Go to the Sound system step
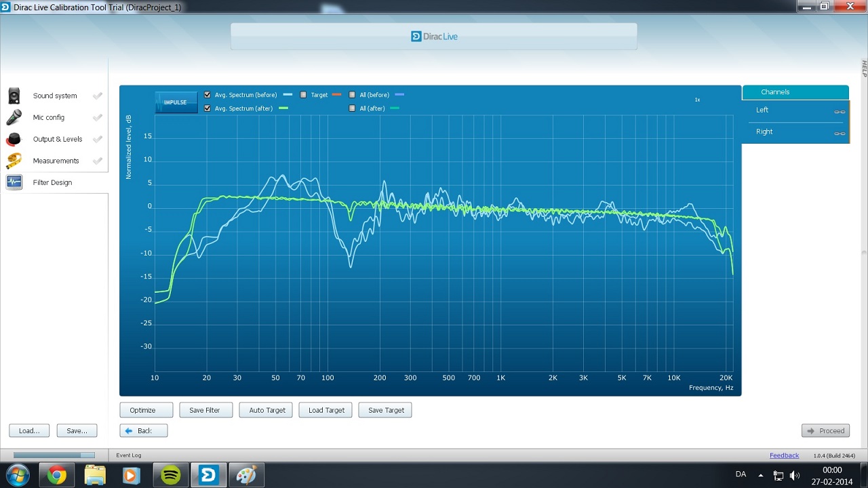This screenshot has width=868, height=488. point(54,96)
